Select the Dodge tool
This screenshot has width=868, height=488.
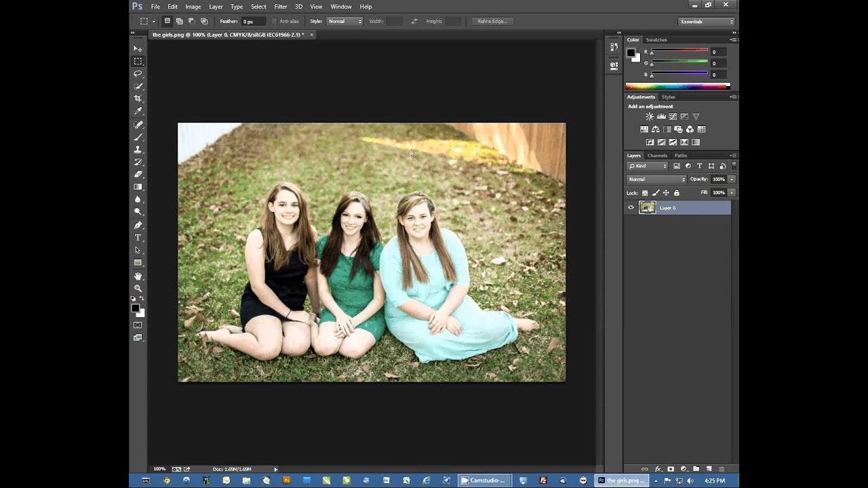(x=138, y=211)
